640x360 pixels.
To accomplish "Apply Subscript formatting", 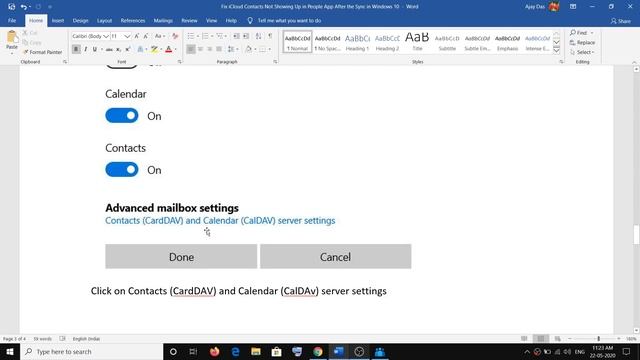I will click(x=118, y=49).
